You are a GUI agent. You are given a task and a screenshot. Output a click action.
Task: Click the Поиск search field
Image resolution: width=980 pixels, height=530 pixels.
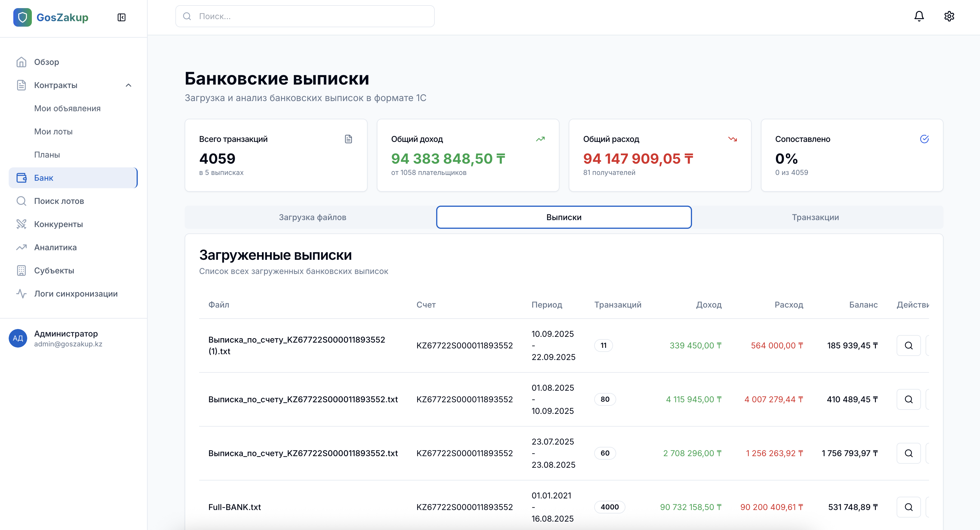305,17
